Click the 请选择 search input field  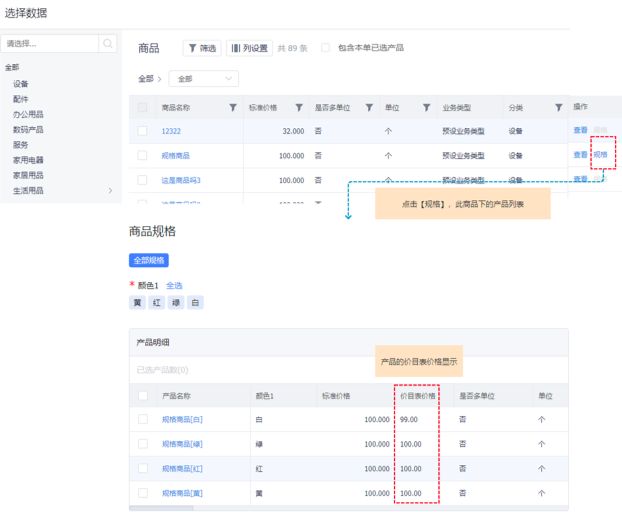tap(50, 44)
